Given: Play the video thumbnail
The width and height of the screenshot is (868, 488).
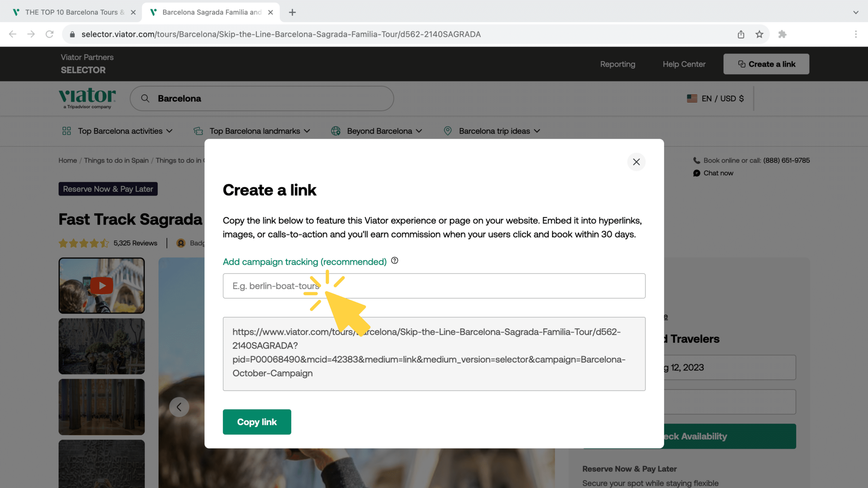Looking at the screenshot, I should pyautogui.click(x=102, y=286).
